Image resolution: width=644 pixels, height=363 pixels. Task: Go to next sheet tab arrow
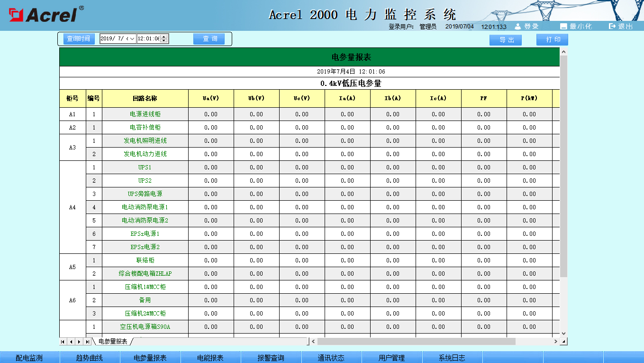pyautogui.click(x=79, y=342)
